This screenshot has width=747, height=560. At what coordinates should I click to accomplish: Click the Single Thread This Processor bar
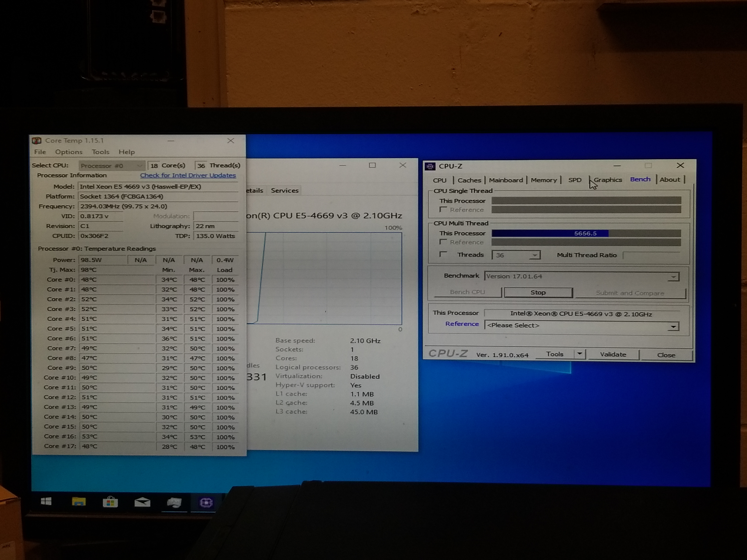(x=586, y=201)
